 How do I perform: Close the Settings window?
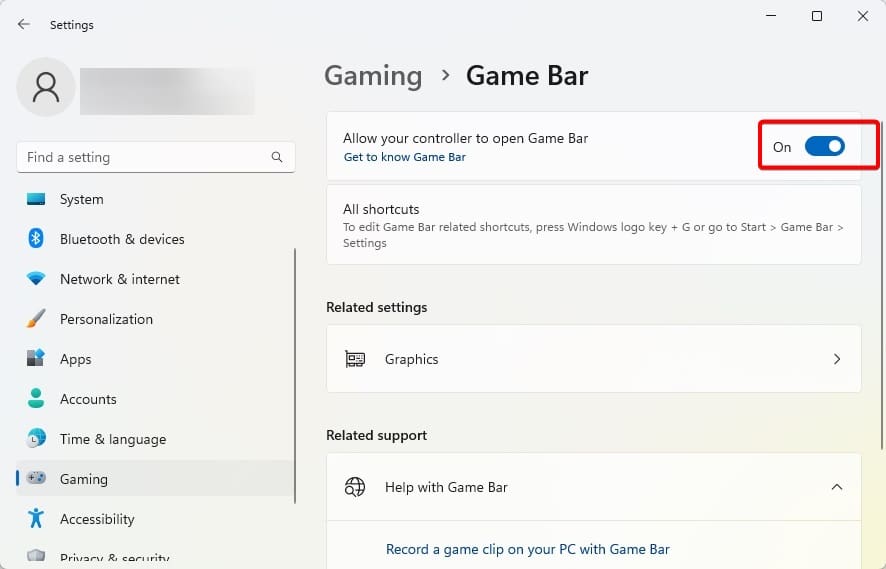862,16
